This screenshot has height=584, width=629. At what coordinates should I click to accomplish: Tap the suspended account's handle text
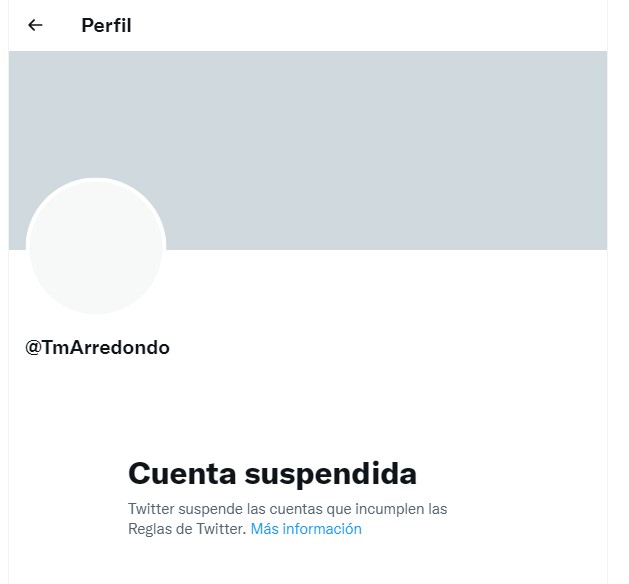tap(97, 347)
